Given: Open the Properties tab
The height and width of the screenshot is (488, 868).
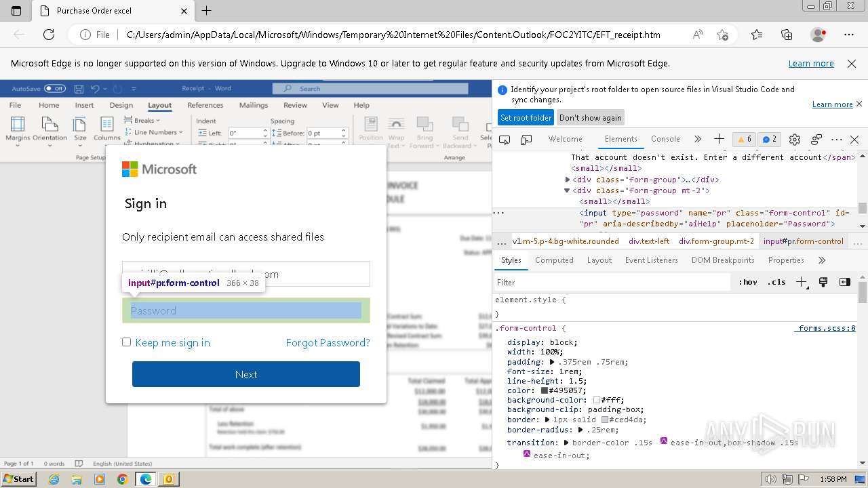Looking at the screenshot, I should coord(785,260).
